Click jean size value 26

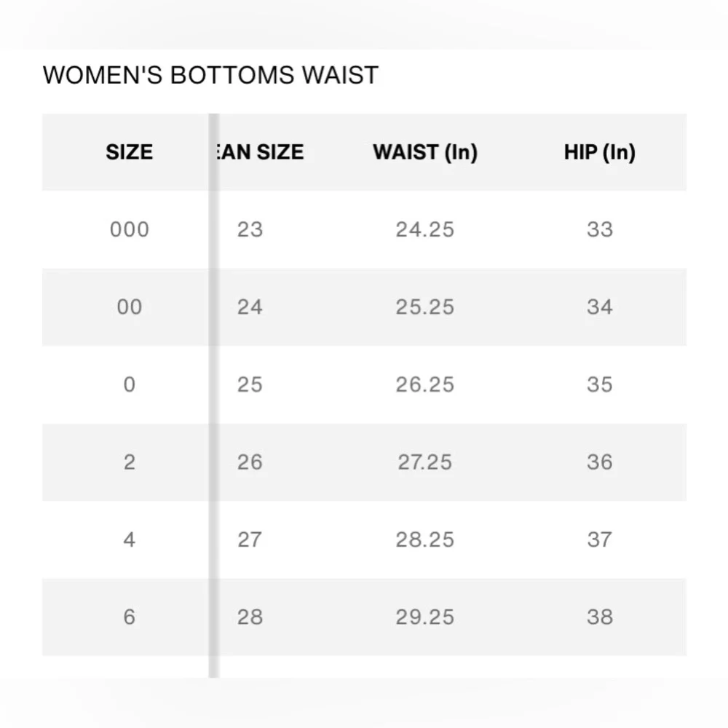pyautogui.click(x=250, y=462)
